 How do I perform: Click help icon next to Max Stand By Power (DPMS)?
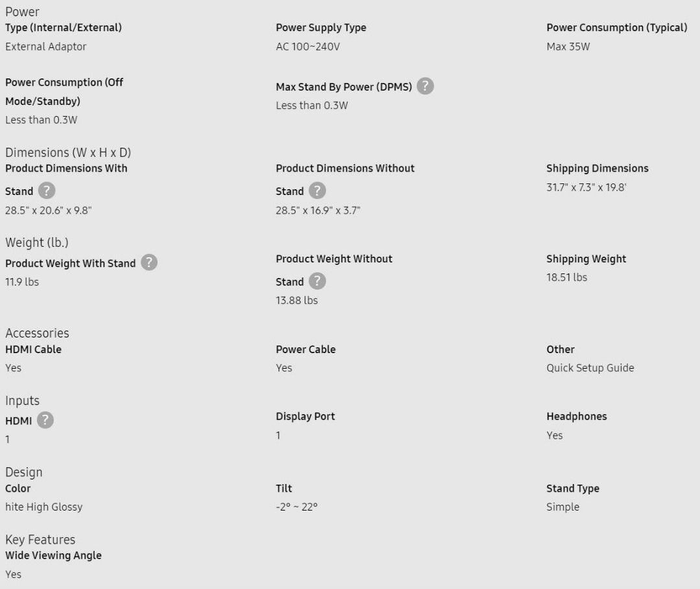(x=425, y=86)
